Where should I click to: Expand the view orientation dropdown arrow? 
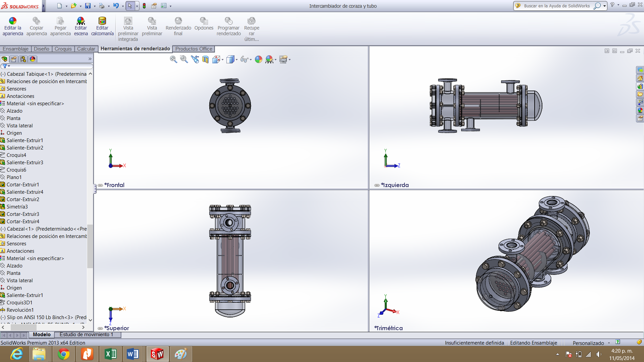[x=222, y=60]
